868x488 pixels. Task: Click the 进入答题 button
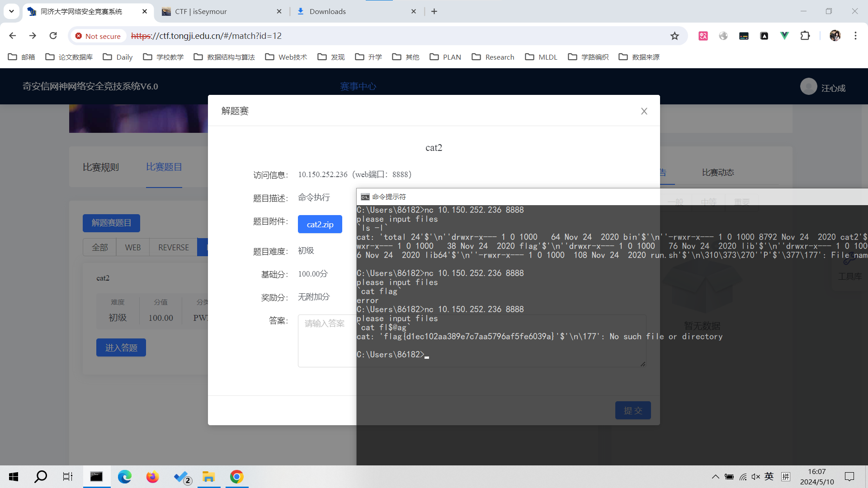tap(121, 347)
